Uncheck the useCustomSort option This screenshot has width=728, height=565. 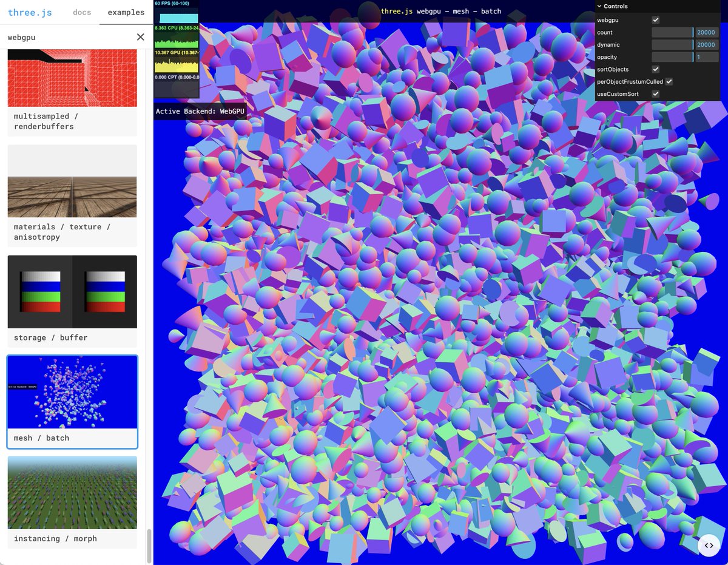(655, 94)
